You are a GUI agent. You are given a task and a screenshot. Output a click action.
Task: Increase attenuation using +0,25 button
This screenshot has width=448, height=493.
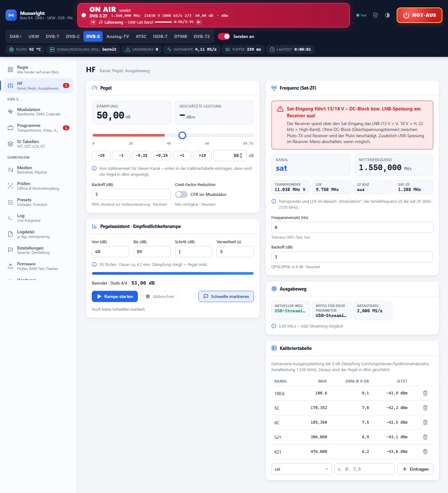point(162,156)
